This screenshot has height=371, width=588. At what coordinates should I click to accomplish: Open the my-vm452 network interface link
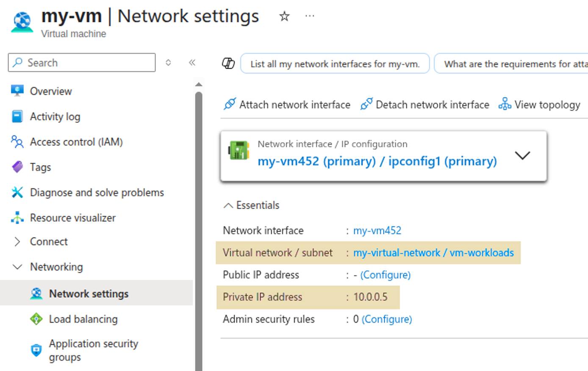[x=377, y=231]
